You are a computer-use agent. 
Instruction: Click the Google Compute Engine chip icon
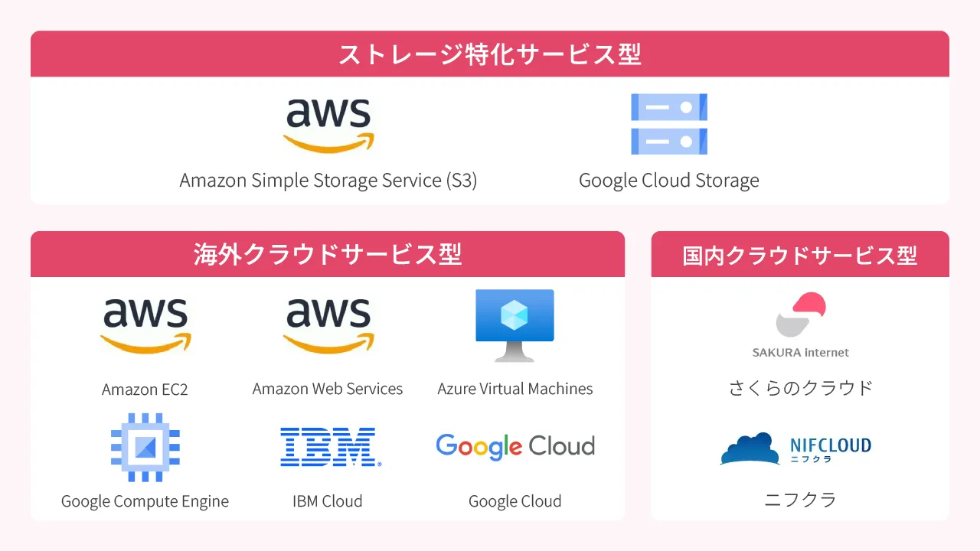coord(145,447)
